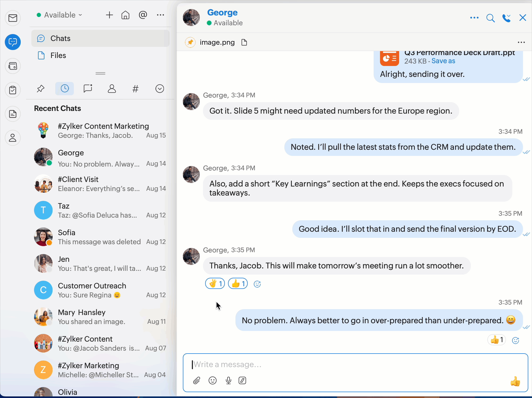This screenshot has height=398, width=532.
Task: Expand the Available status dropdown
Action: [x=60, y=15]
